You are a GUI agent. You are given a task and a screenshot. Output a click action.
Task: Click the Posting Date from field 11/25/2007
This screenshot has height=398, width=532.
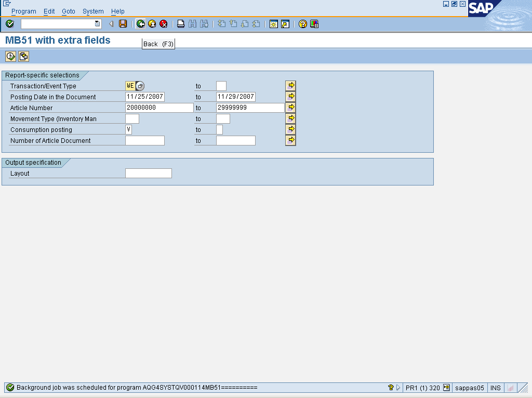[145, 97]
